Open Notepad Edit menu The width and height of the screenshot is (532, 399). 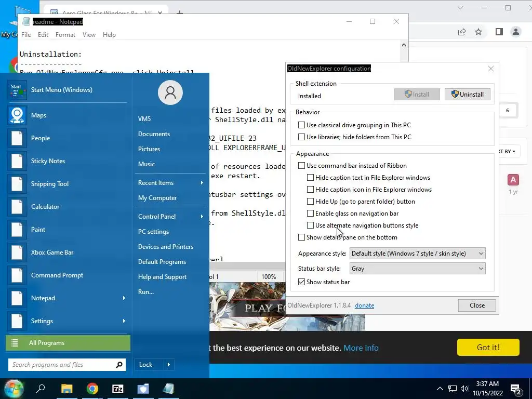pos(43,35)
